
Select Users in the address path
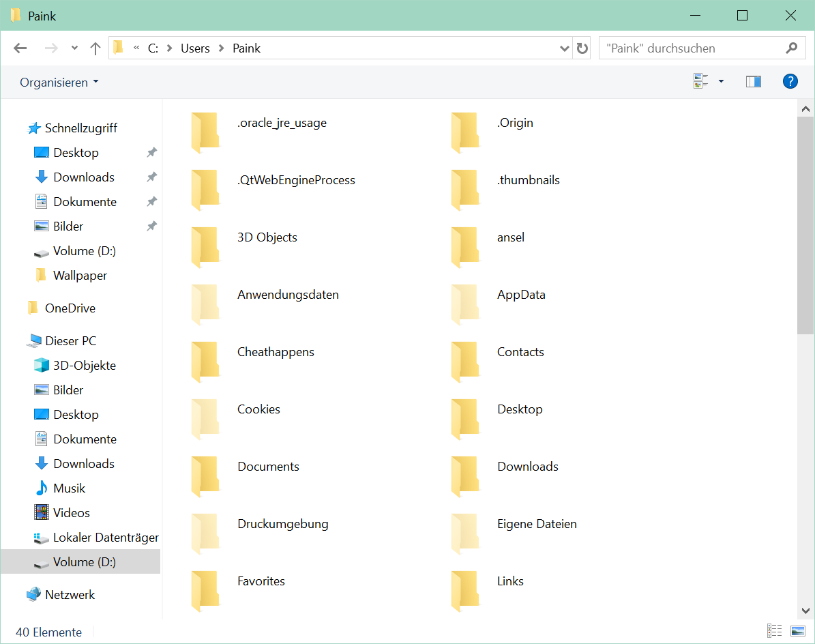tap(196, 48)
